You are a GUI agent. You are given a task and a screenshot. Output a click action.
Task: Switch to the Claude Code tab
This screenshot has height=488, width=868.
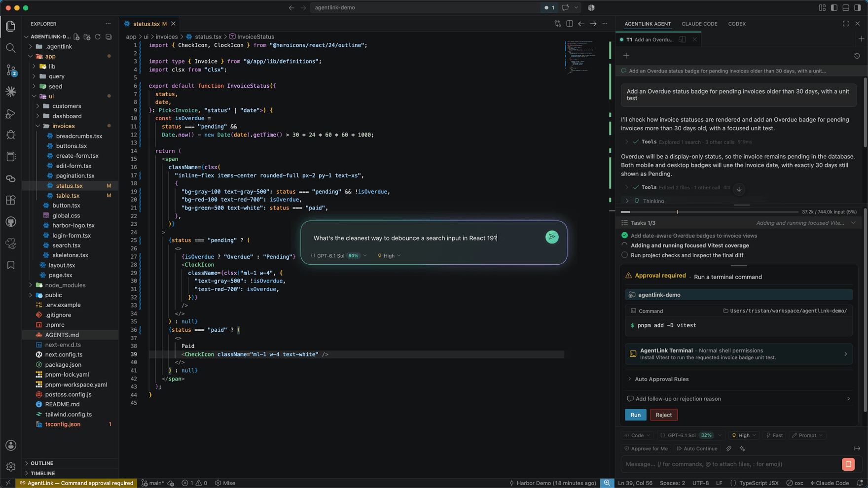coord(699,24)
